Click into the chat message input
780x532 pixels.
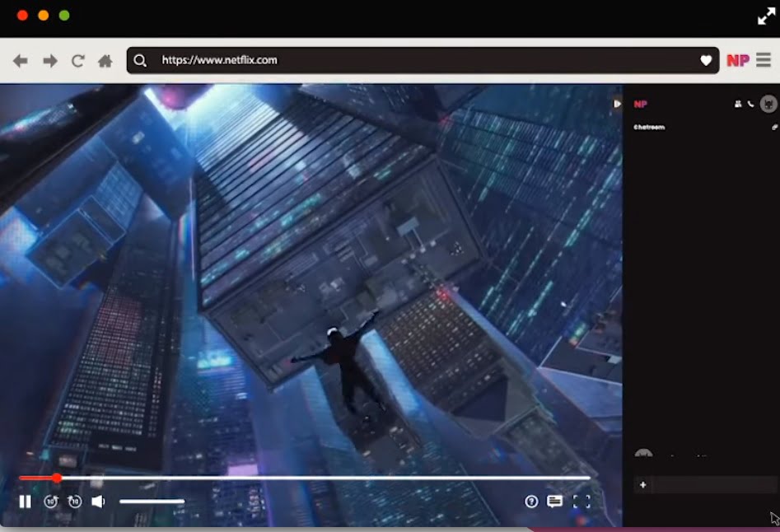pyautogui.click(x=714, y=485)
